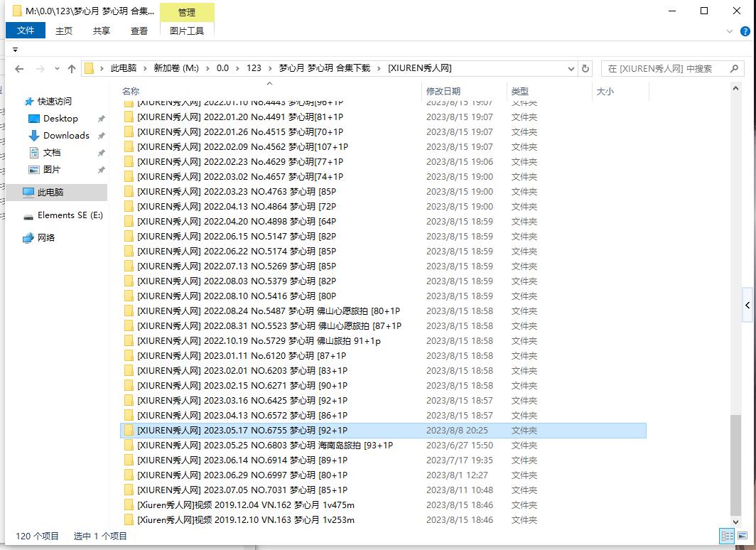
Task: Open the 文件 menu
Action: [26, 31]
